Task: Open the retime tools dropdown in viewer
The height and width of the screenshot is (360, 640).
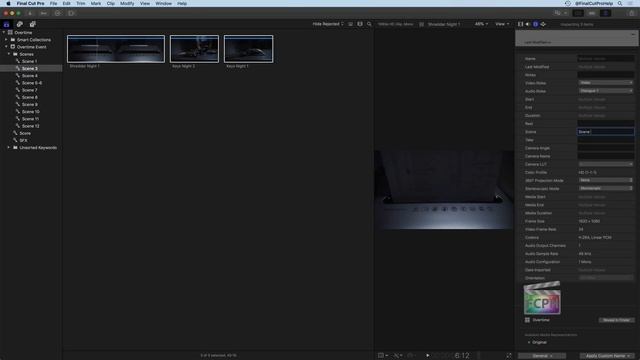Action: pos(413,356)
